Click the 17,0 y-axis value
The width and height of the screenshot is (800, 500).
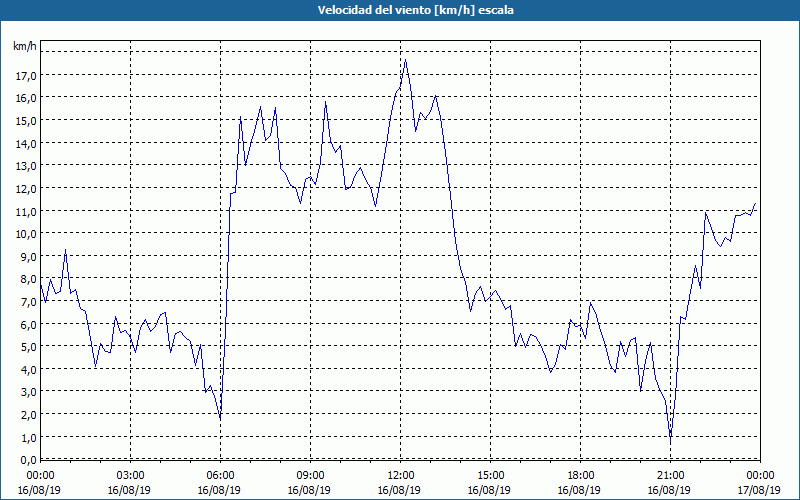(x=26, y=76)
